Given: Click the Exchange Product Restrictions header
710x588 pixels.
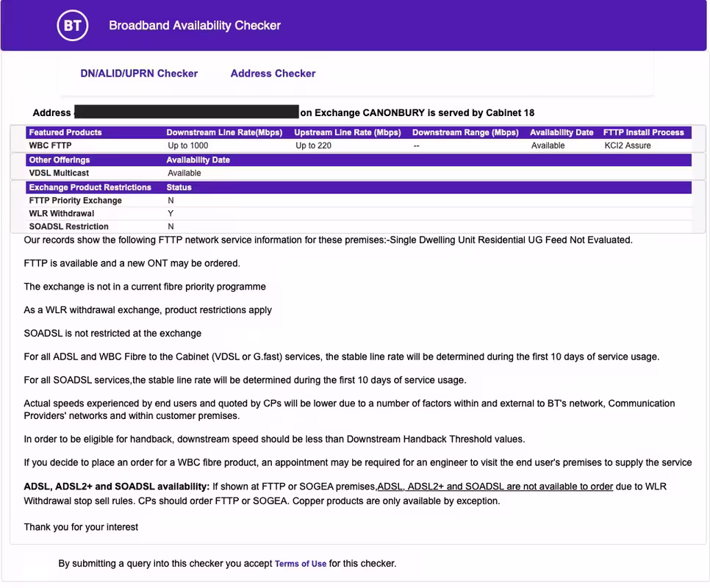Looking at the screenshot, I should [x=90, y=187].
